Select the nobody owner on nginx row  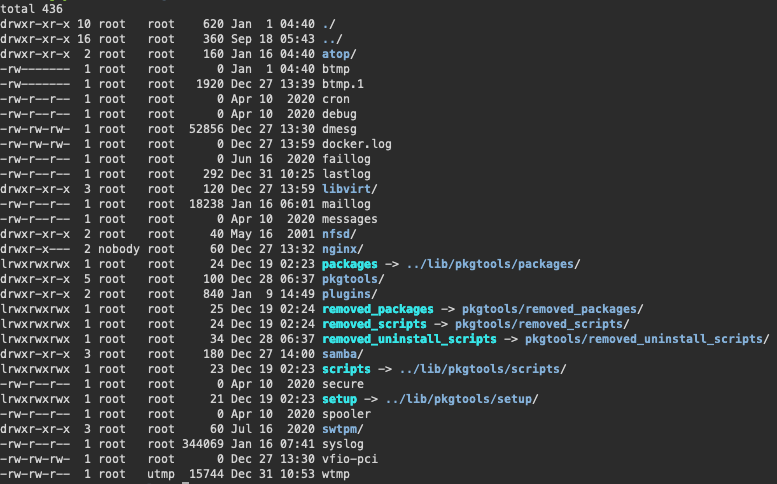tap(118, 249)
